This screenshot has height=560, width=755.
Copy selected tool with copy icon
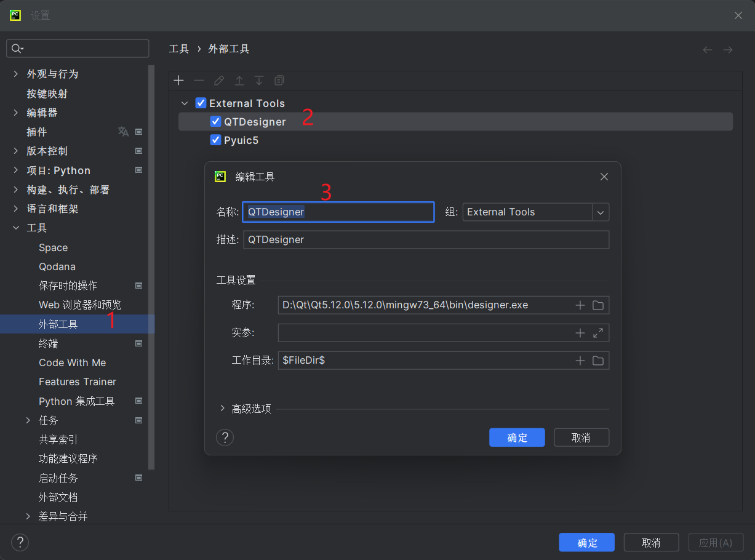(x=279, y=81)
